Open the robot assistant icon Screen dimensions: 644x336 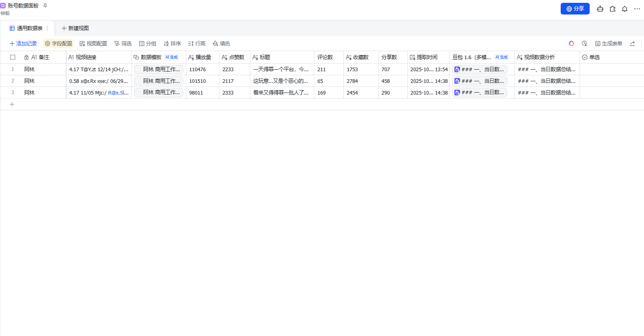point(600,9)
